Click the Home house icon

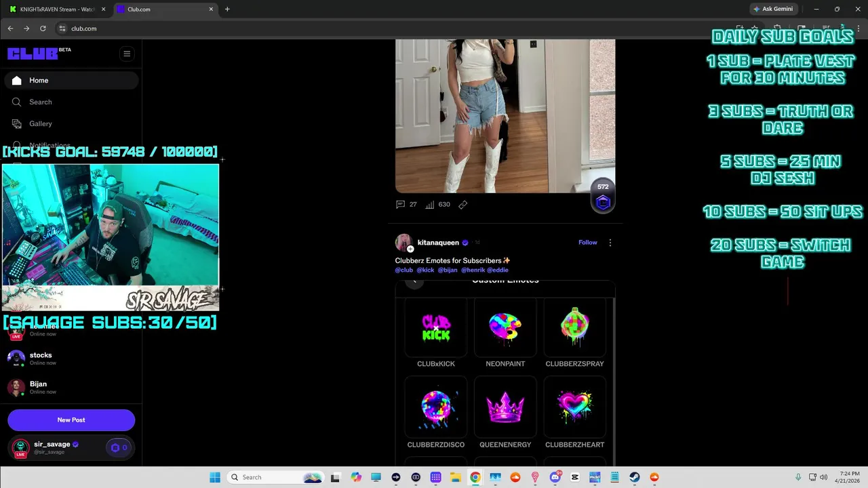coord(17,80)
